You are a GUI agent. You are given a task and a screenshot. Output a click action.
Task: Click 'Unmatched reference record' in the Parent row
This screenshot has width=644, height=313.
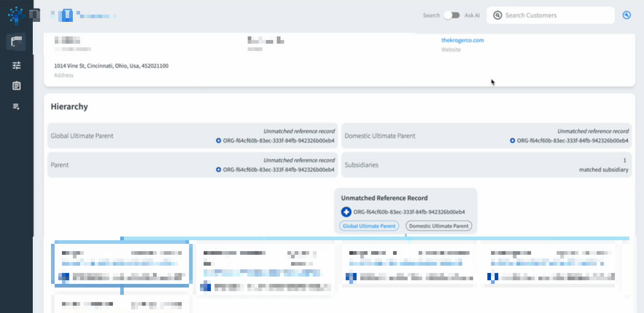coord(299,160)
